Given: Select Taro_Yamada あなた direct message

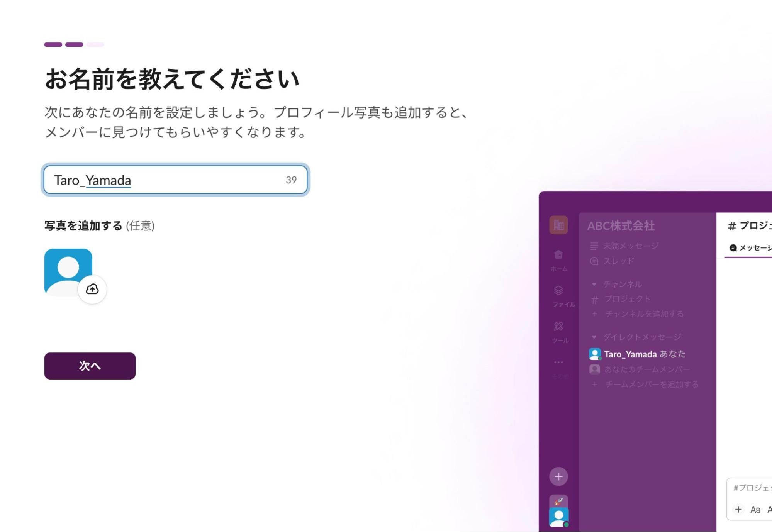Looking at the screenshot, I should 637,354.
